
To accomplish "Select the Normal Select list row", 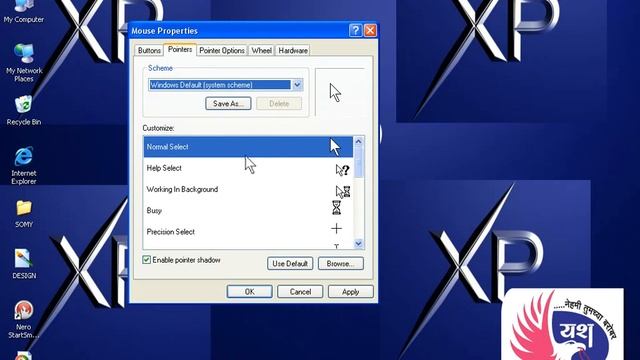I will [x=248, y=147].
